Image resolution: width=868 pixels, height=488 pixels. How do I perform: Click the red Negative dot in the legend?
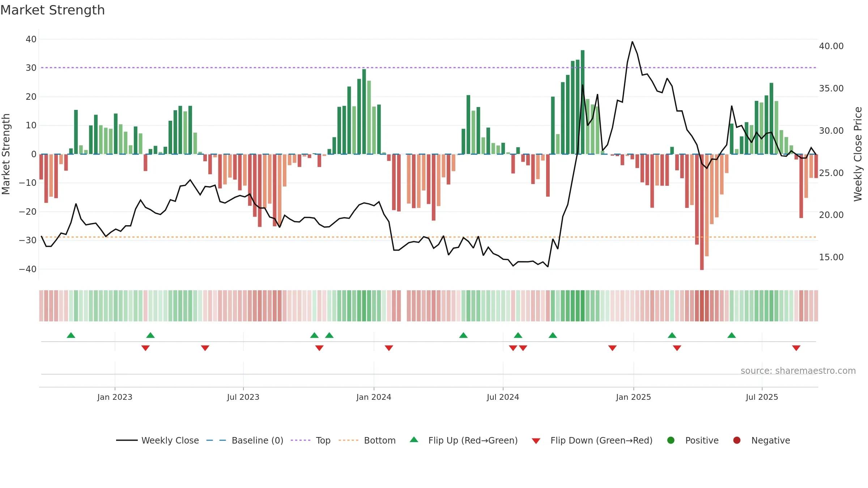tap(737, 440)
